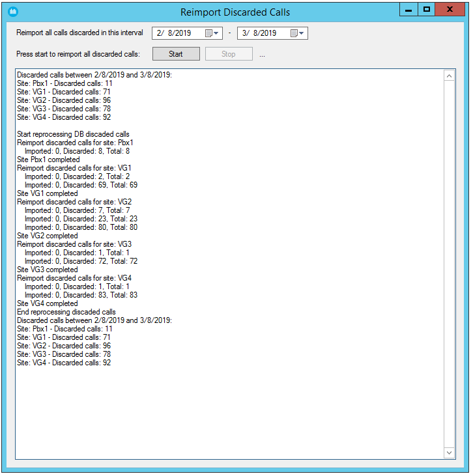Image resolution: width=473 pixels, height=476 pixels.
Task: Click the log scrollbar up arrow
Action: click(x=449, y=76)
